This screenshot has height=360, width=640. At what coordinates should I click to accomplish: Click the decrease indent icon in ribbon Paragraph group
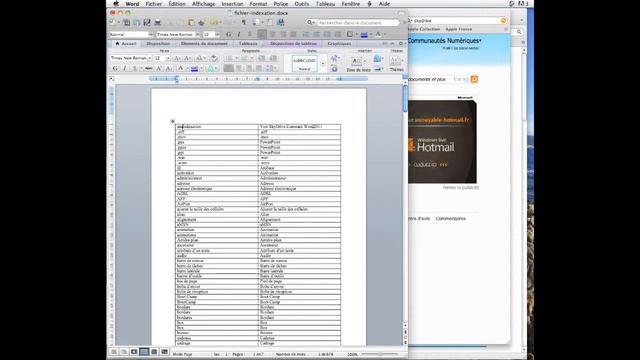pyautogui.click(x=261, y=58)
